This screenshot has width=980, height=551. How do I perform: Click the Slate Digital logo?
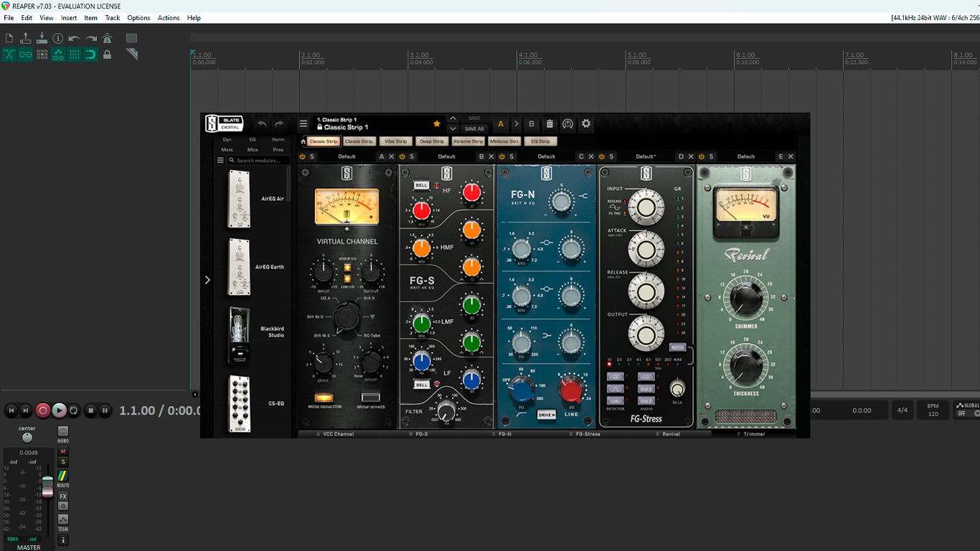pos(224,123)
